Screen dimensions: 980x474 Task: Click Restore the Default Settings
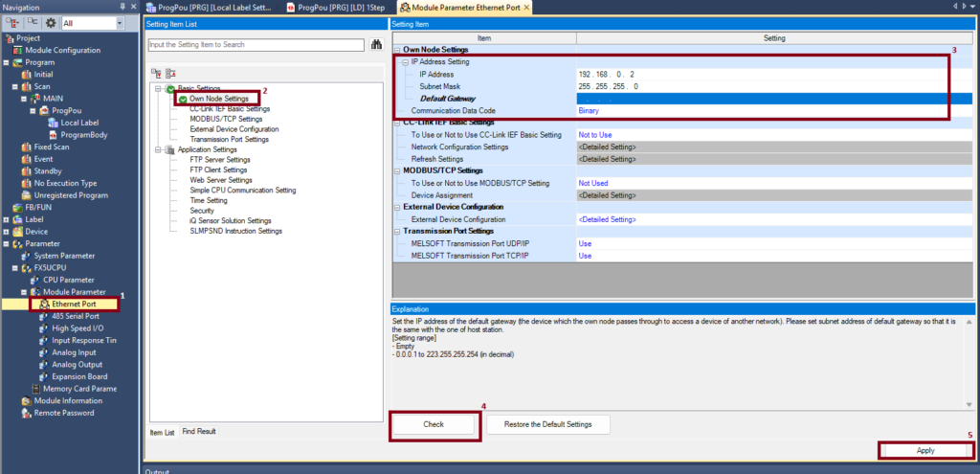click(x=547, y=424)
